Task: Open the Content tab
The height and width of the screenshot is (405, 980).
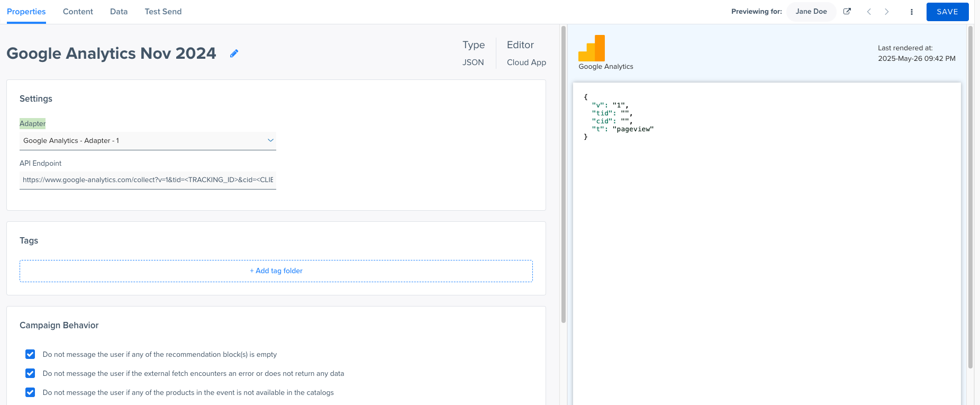Action: (78, 12)
